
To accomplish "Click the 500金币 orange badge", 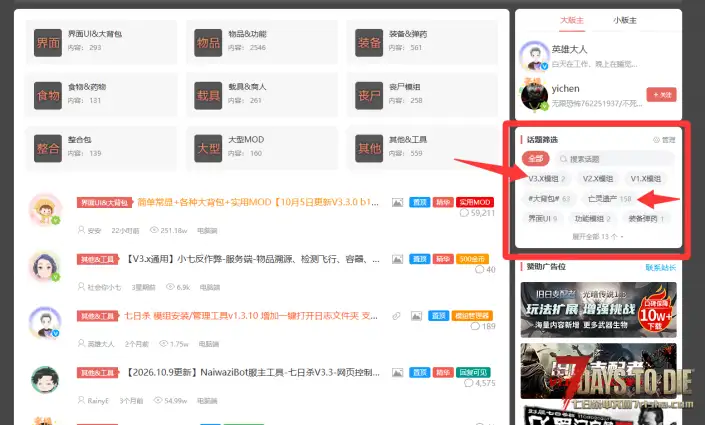I will (x=472, y=259).
